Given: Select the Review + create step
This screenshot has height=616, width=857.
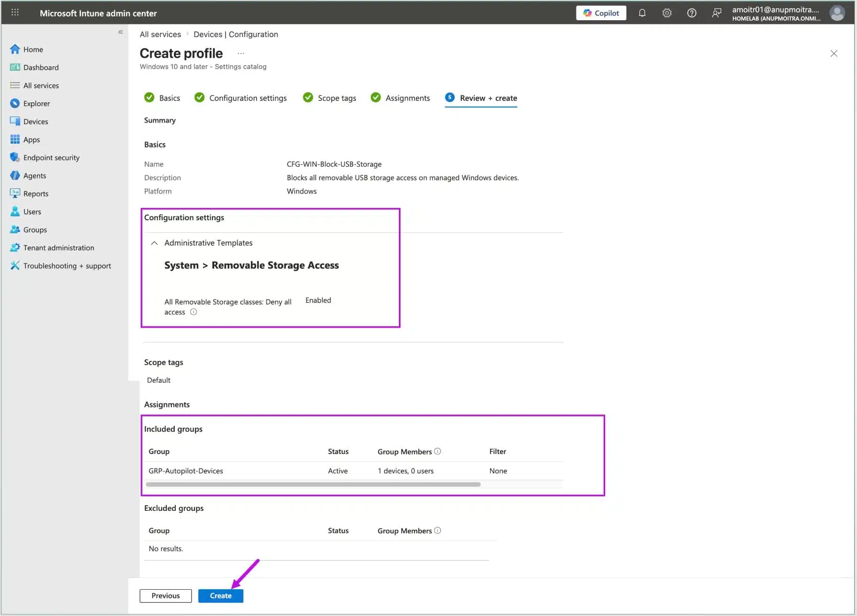Looking at the screenshot, I should pyautogui.click(x=481, y=98).
